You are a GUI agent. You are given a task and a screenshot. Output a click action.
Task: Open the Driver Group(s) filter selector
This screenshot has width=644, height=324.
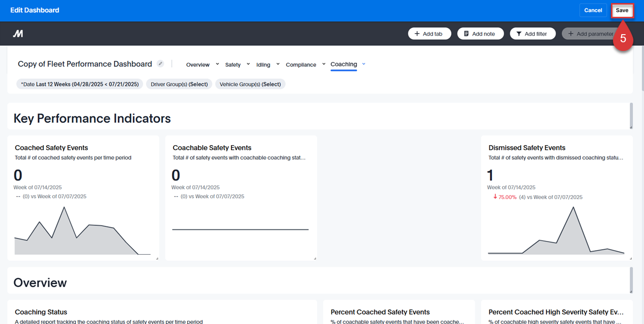pyautogui.click(x=179, y=84)
